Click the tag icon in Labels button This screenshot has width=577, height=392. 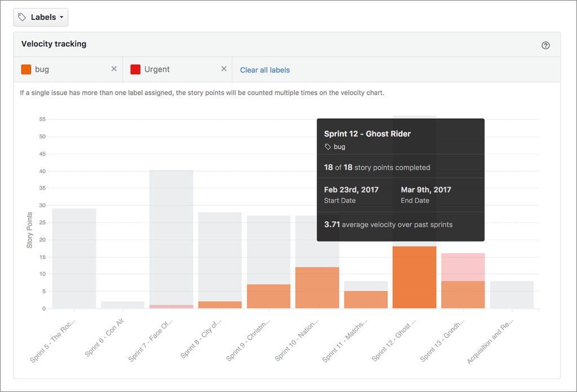22,17
